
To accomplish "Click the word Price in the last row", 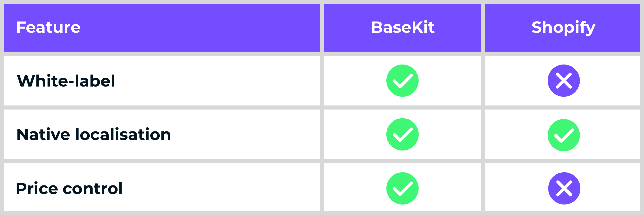I will [x=37, y=188].
